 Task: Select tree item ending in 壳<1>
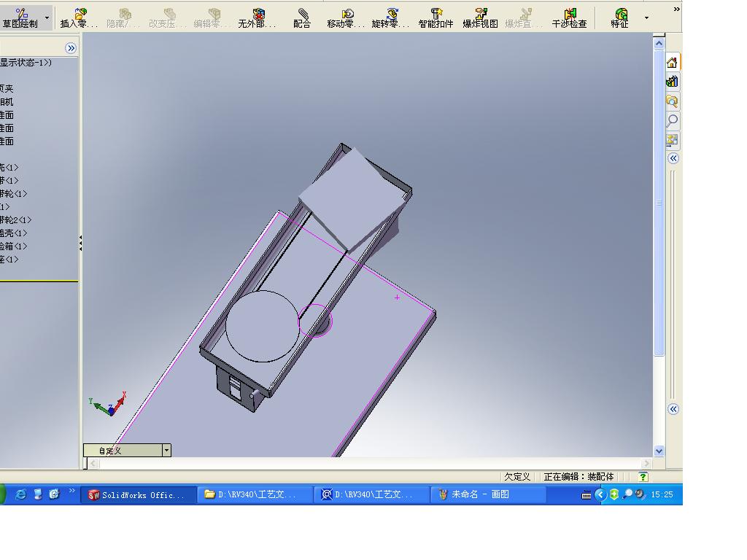click(9, 168)
